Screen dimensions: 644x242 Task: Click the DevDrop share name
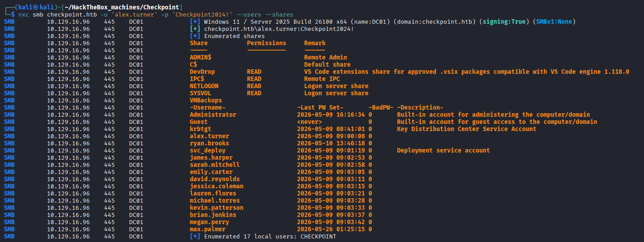tap(202, 72)
